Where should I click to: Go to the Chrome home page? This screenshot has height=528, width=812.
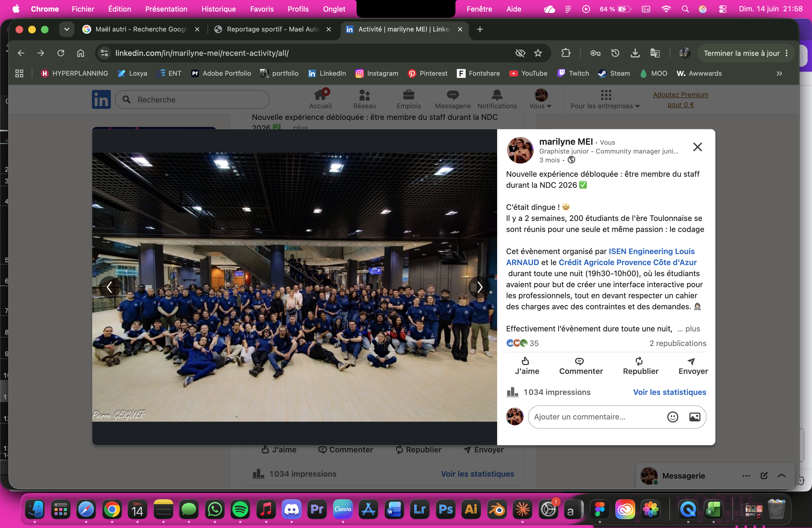point(81,53)
